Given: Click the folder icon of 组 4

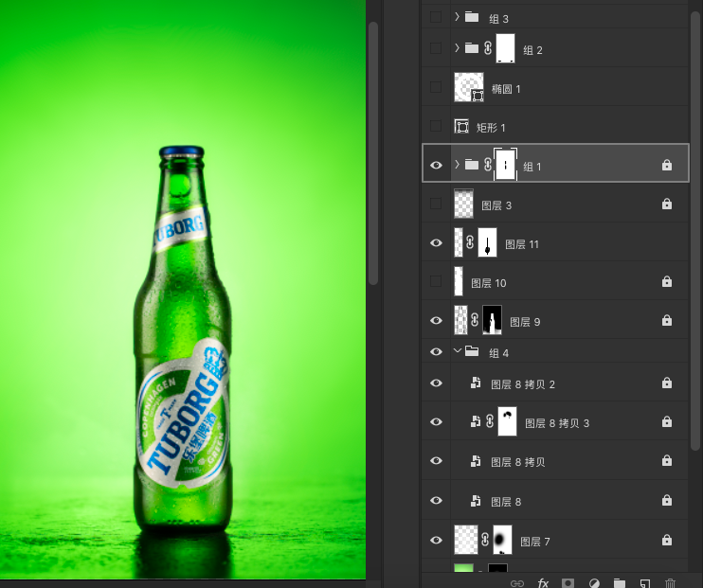Looking at the screenshot, I should [471, 351].
